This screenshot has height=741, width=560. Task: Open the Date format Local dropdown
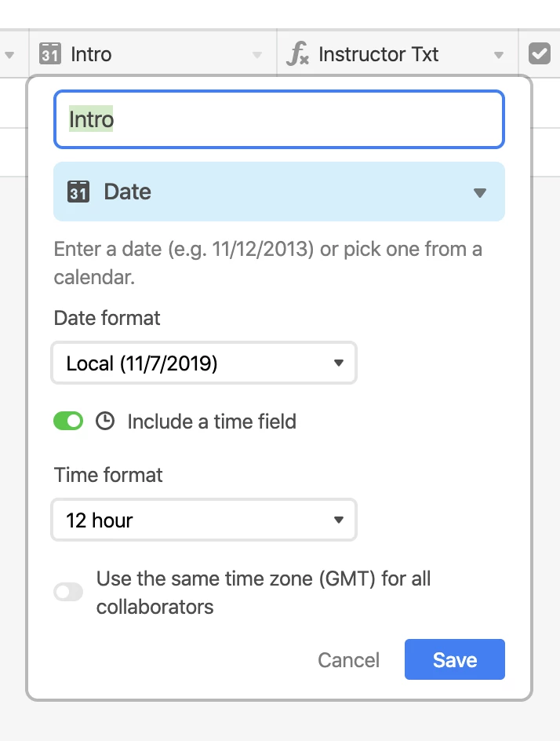point(204,363)
